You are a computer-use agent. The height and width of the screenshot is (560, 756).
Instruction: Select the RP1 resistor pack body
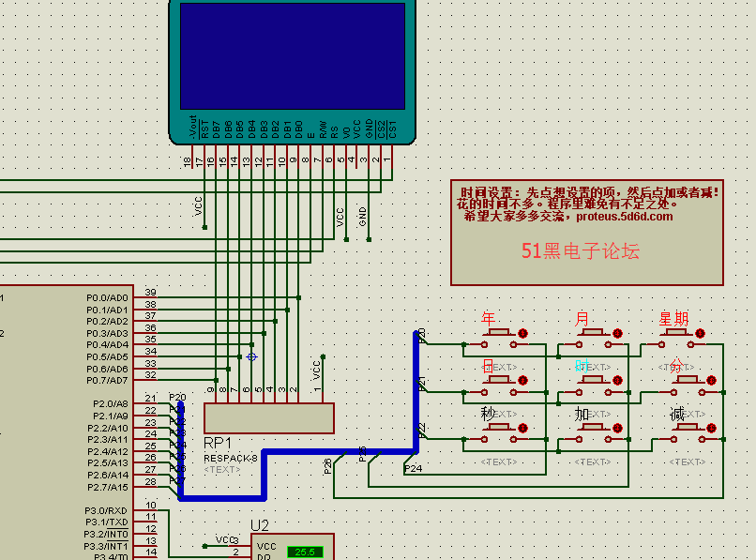pyautogui.click(x=269, y=418)
